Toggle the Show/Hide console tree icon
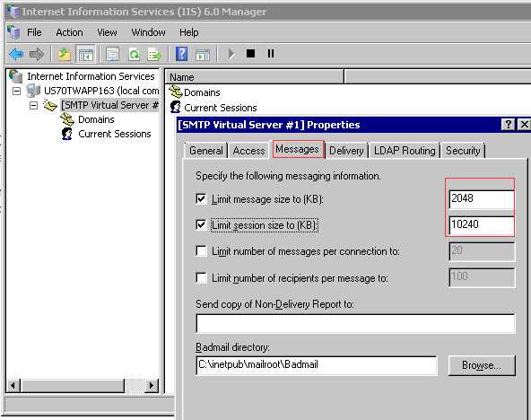 coord(86,54)
